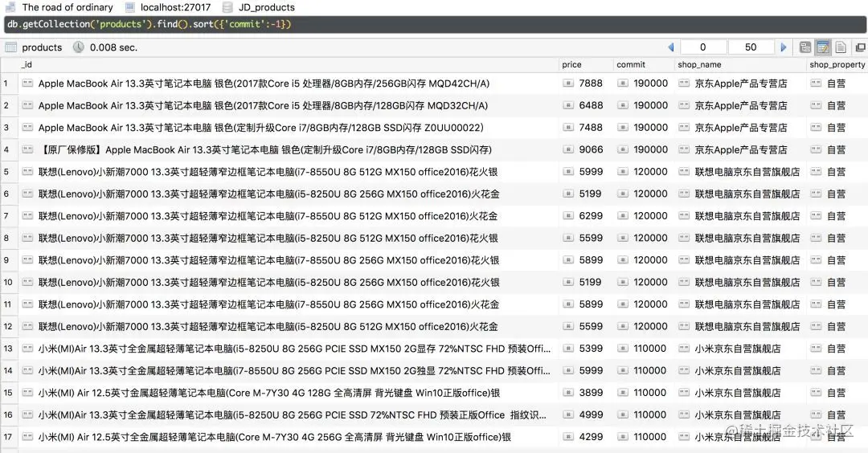Switch to table view mode

point(823,47)
